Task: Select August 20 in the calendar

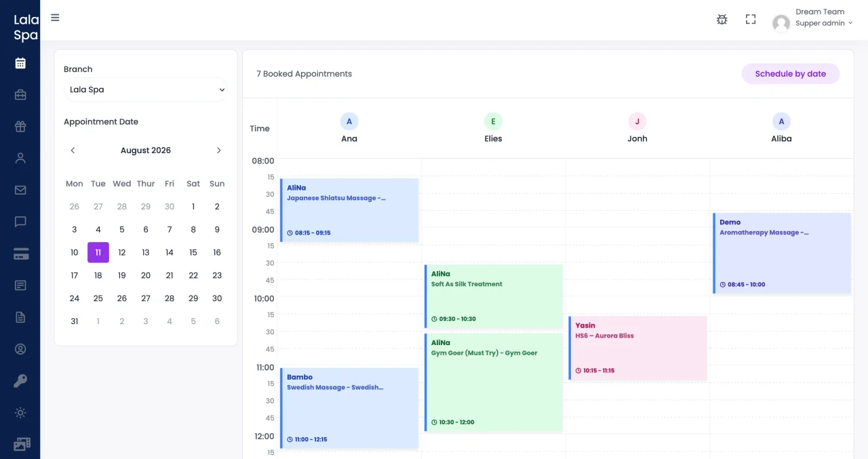Action: click(x=146, y=275)
